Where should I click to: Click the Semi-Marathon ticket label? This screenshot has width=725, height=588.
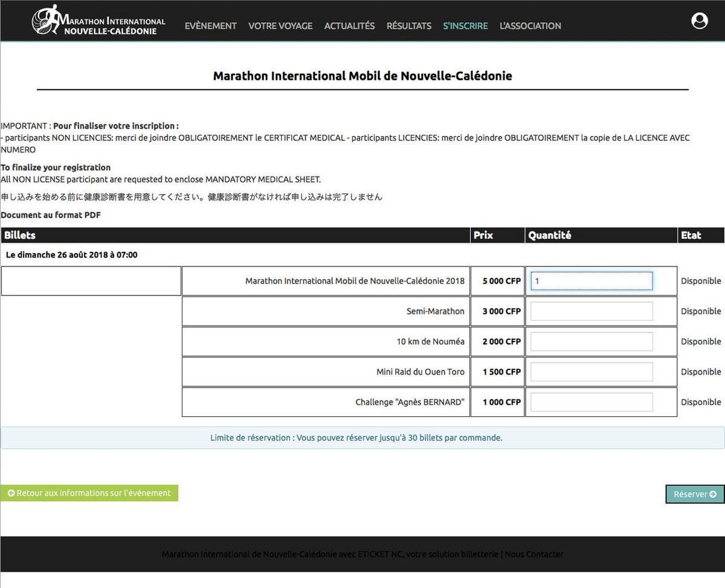coord(435,311)
